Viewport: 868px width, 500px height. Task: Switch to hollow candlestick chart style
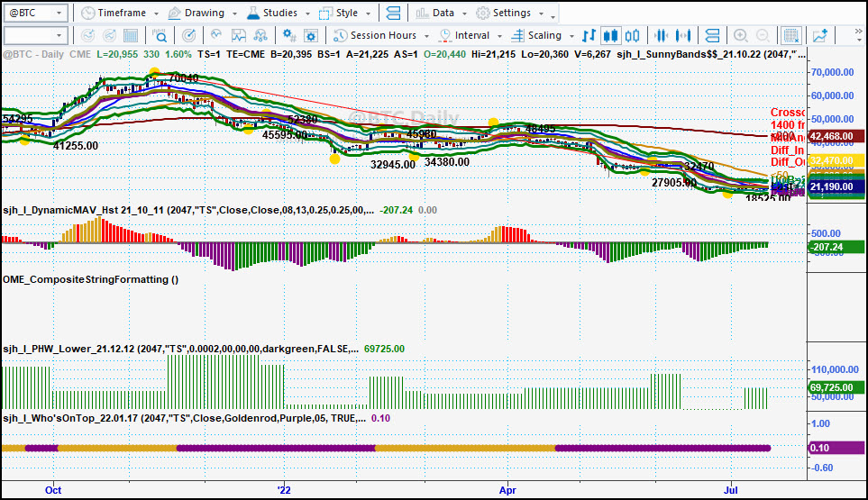pyautogui.click(x=632, y=35)
